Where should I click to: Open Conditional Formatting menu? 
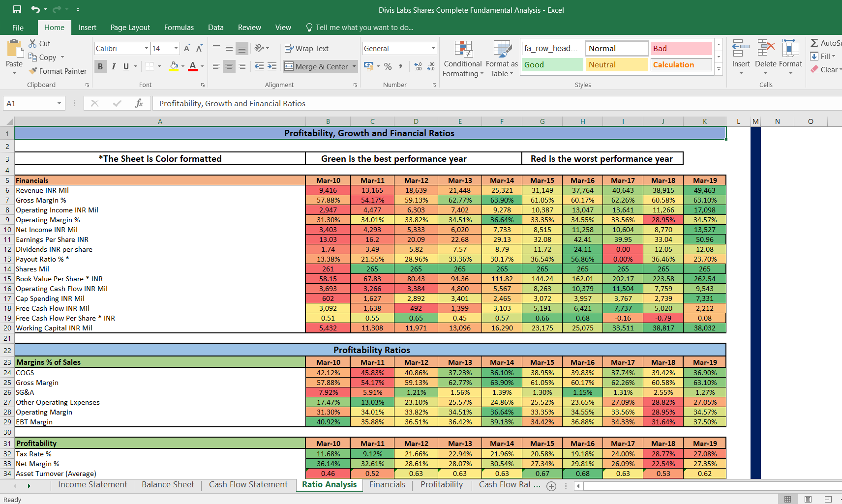pos(463,59)
